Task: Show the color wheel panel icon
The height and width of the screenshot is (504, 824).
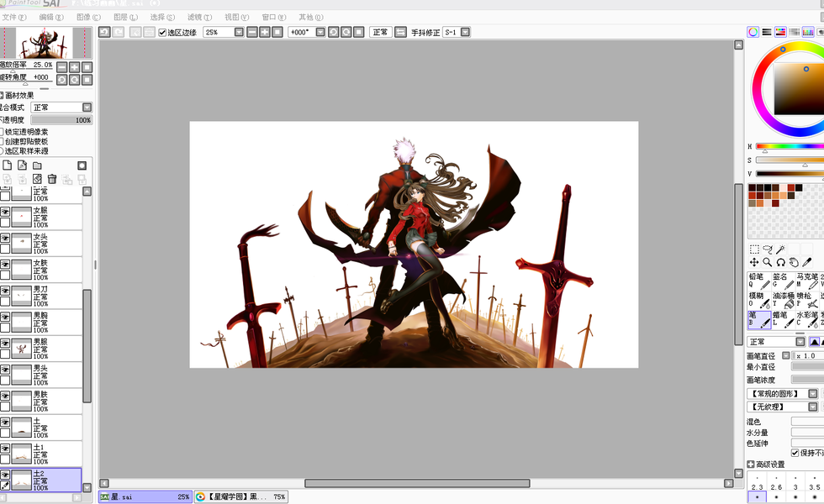Action: pyautogui.click(x=753, y=32)
